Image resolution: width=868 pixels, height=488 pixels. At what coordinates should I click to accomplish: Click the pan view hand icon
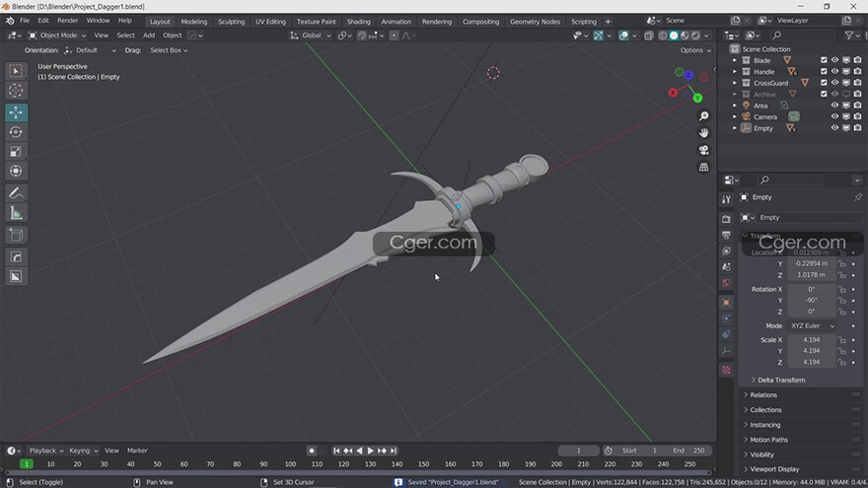pos(703,133)
